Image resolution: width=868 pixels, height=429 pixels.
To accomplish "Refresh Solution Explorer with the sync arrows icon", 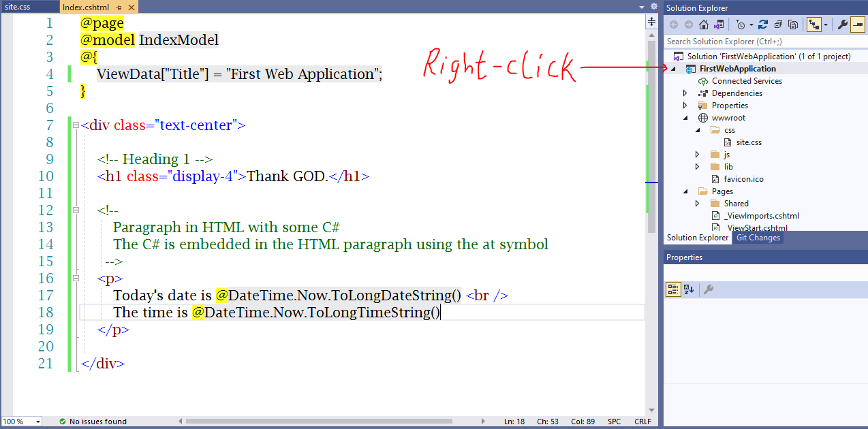I will tap(763, 25).
